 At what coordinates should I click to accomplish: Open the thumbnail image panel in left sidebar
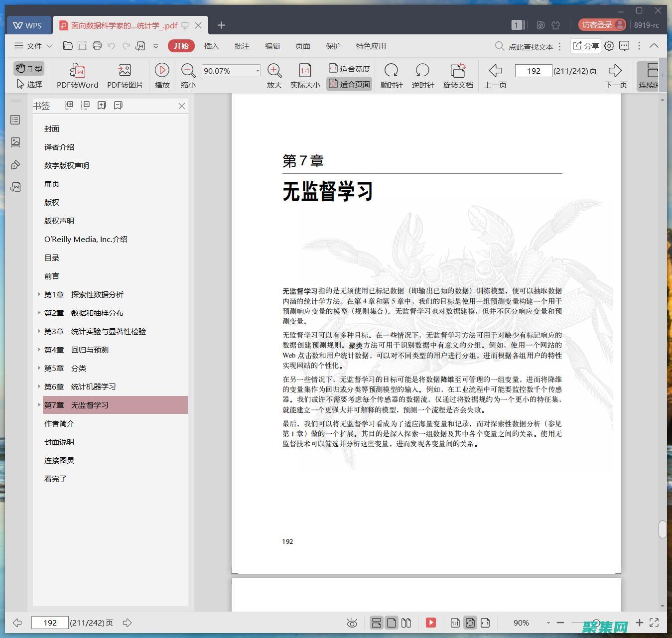click(x=15, y=142)
